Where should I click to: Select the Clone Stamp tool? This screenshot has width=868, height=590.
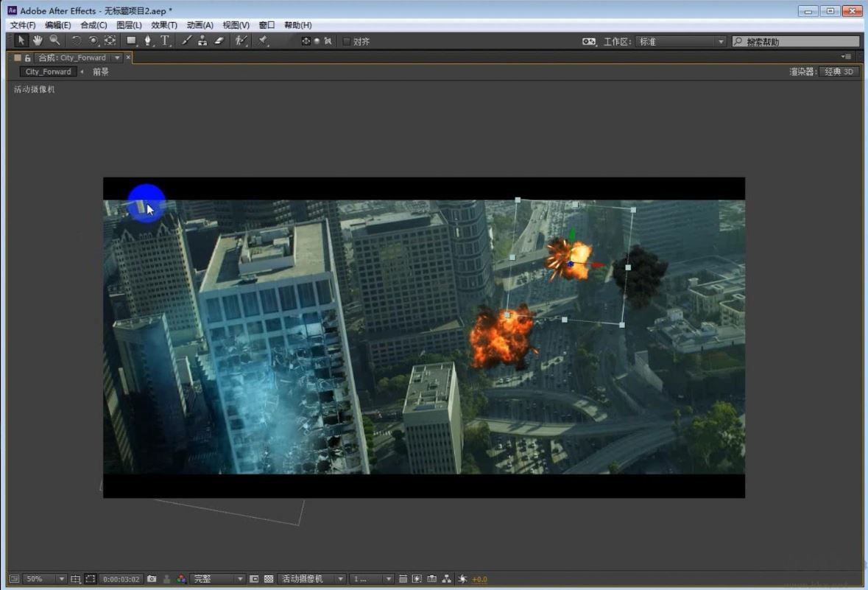point(203,41)
